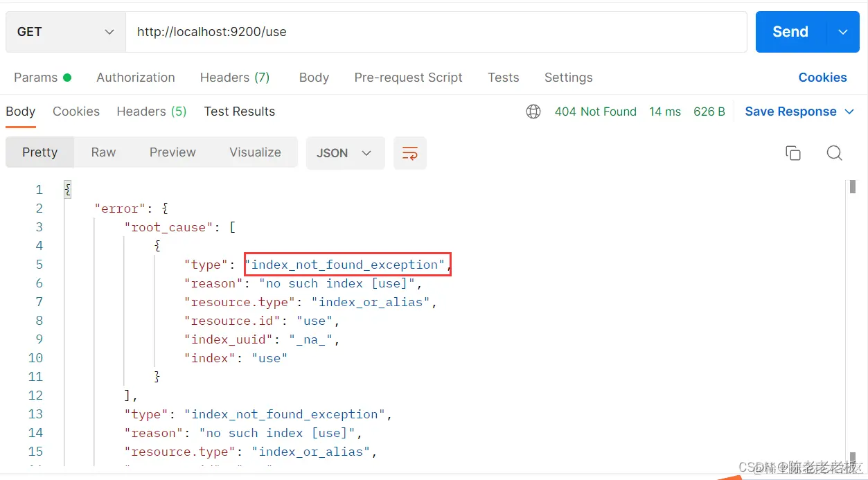Switch to the Authorization tab
The height and width of the screenshot is (480, 868).
(x=136, y=78)
